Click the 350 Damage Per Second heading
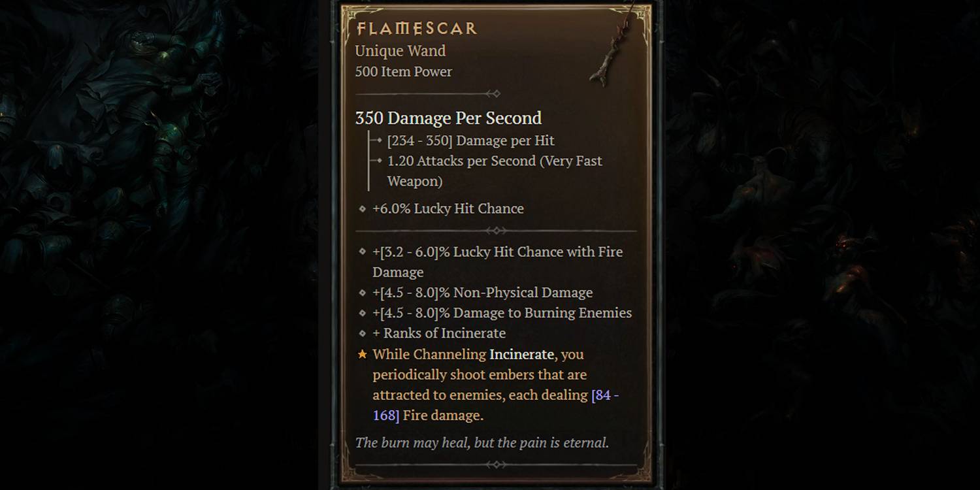 click(448, 118)
